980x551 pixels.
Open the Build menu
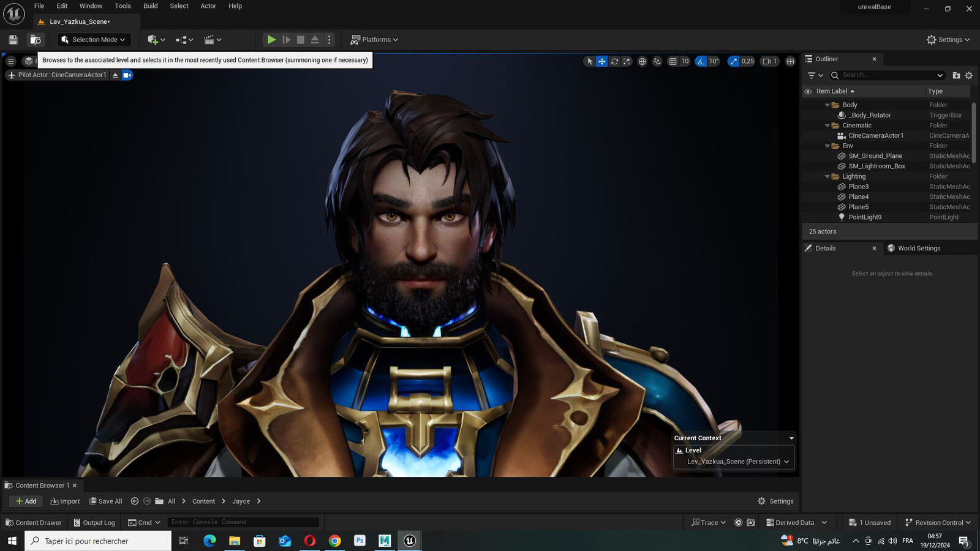point(150,6)
